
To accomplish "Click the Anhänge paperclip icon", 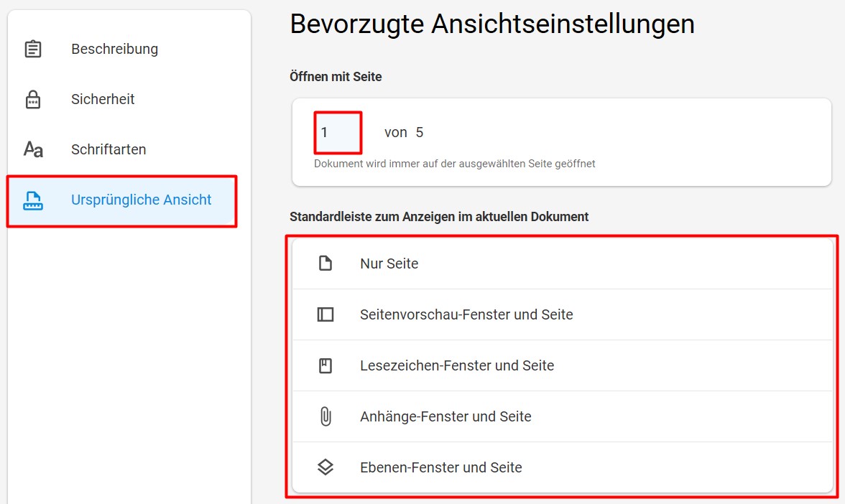I will tap(325, 416).
